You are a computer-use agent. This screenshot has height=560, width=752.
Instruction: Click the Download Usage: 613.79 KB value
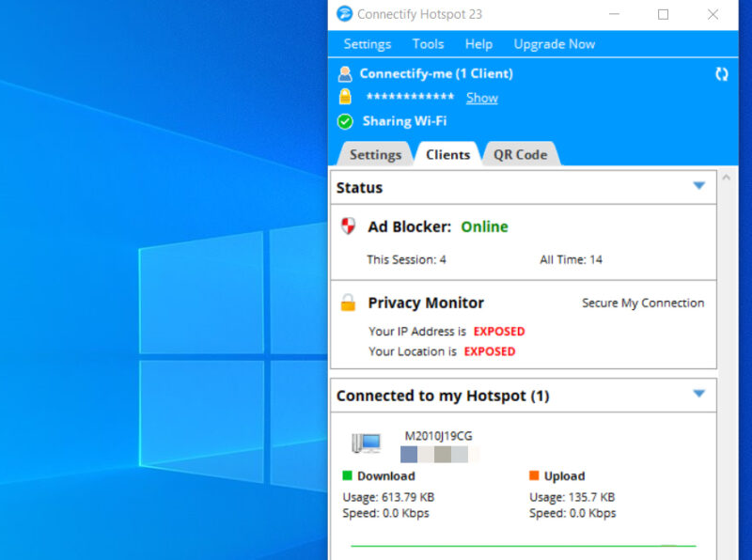tap(388, 497)
